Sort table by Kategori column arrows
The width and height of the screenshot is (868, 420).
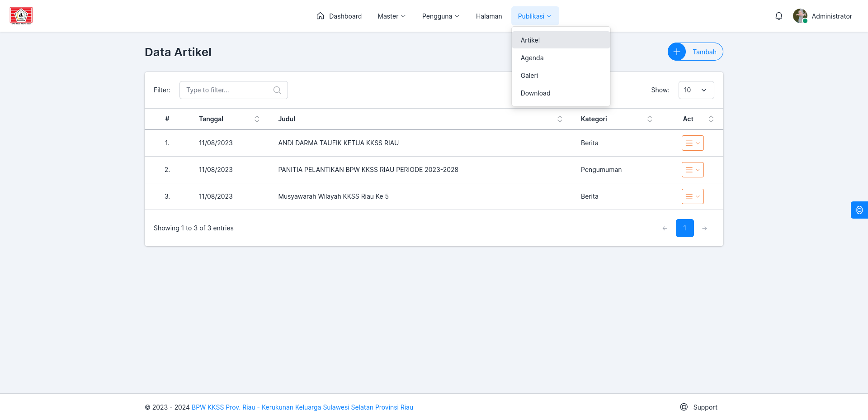coord(650,119)
